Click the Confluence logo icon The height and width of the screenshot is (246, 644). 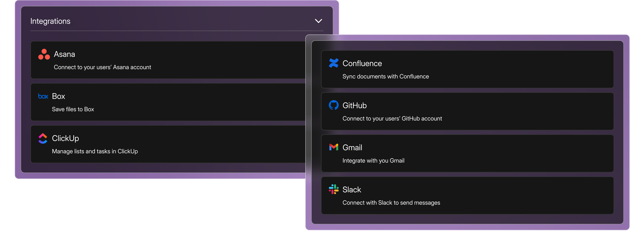click(334, 63)
